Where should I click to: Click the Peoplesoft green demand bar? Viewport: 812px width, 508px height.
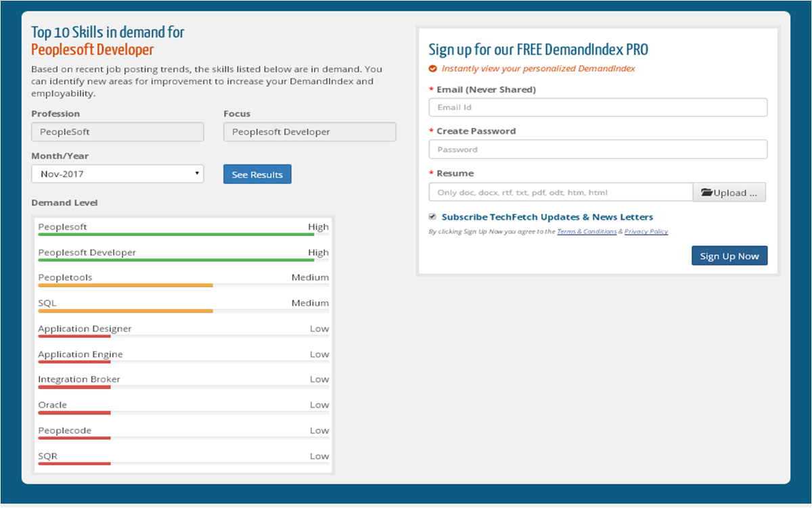[x=176, y=235]
